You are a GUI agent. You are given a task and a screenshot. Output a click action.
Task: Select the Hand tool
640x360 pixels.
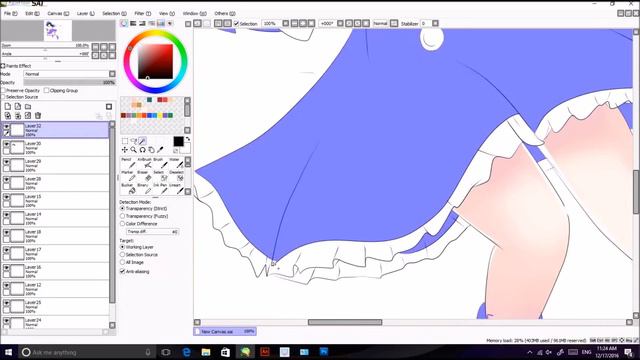[151, 150]
